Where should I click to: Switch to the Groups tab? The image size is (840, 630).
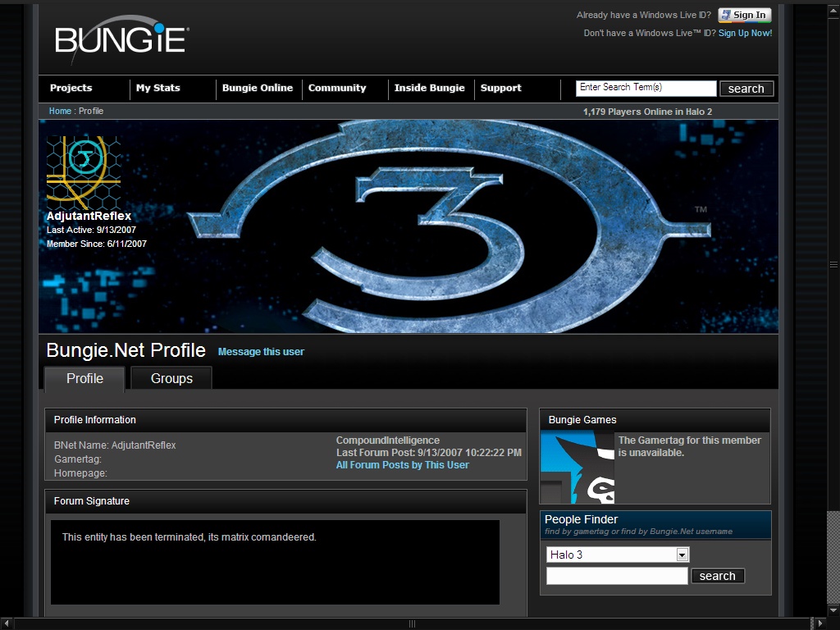click(x=171, y=378)
